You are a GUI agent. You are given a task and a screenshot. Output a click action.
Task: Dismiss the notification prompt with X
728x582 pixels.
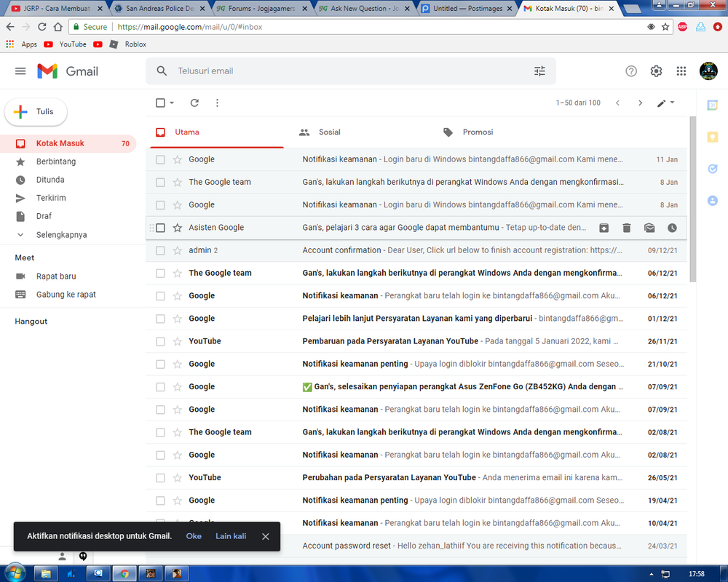pyautogui.click(x=265, y=536)
